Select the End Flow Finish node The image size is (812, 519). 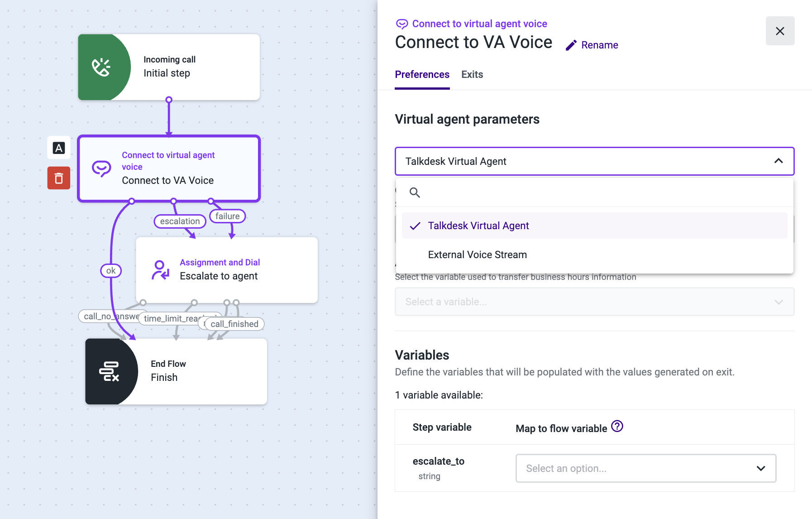click(176, 371)
